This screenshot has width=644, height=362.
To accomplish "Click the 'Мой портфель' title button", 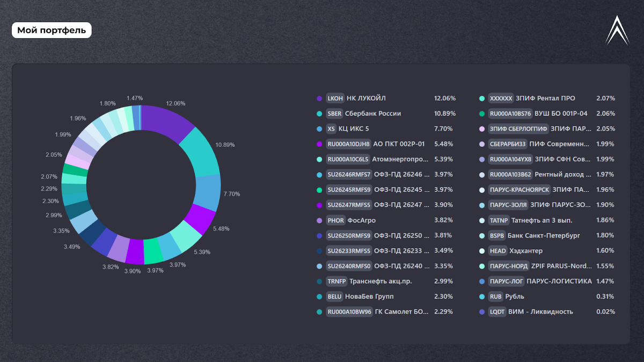I will (x=52, y=30).
